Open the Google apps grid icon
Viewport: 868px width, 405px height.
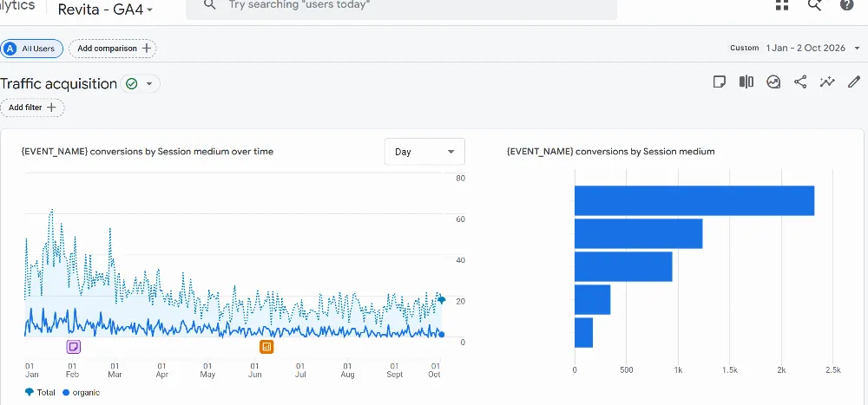pos(782,5)
